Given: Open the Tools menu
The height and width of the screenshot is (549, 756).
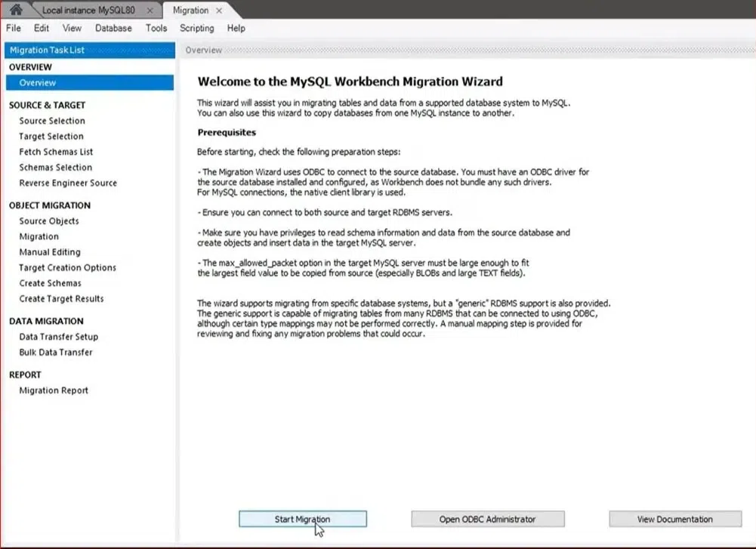Looking at the screenshot, I should 156,28.
